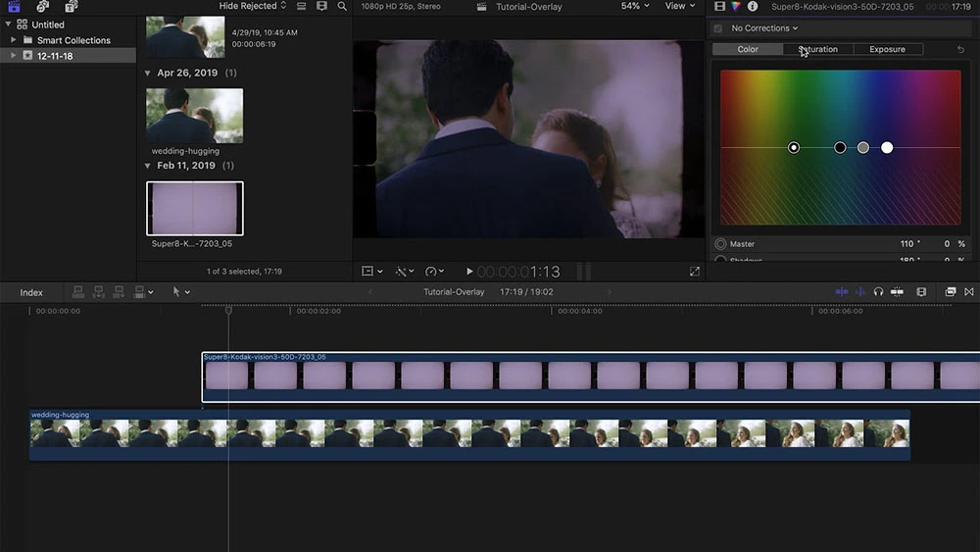Select the global color puck with ring
The image size is (980, 552).
(793, 147)
